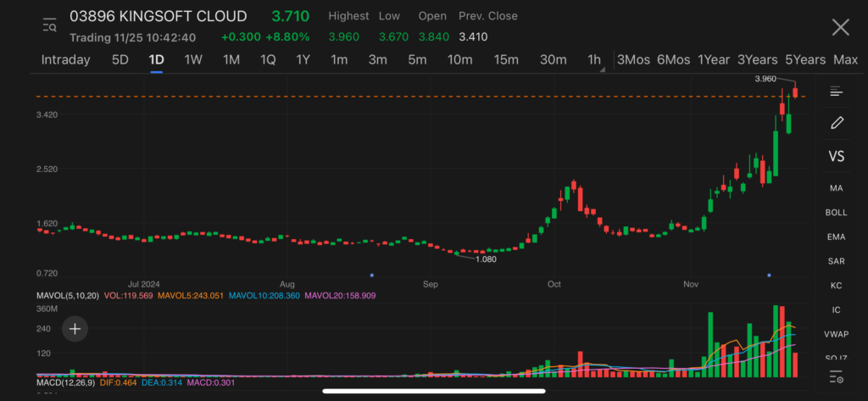Switch to the 1M monthly tab
This screenshot has width=868, height=401.
pos(231,60)
